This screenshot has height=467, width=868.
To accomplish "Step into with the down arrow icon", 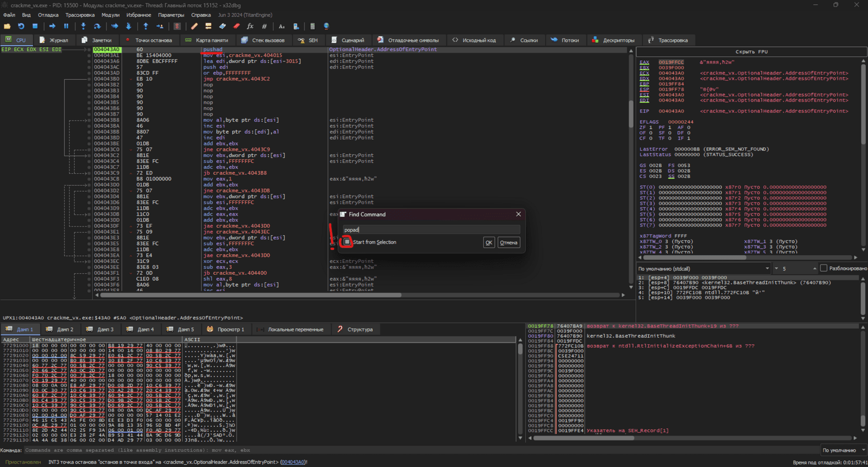I will pyautogui.click(x=83, y=26).
